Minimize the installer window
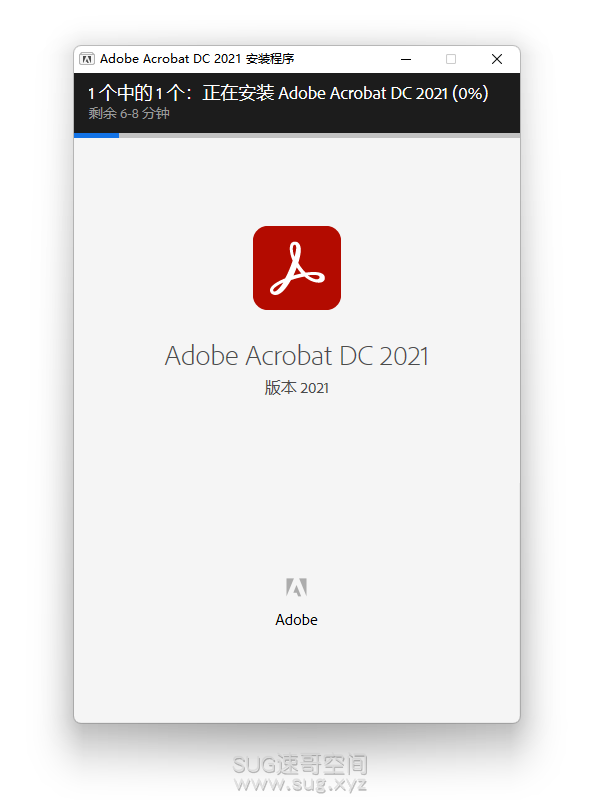 pos(406,59)
